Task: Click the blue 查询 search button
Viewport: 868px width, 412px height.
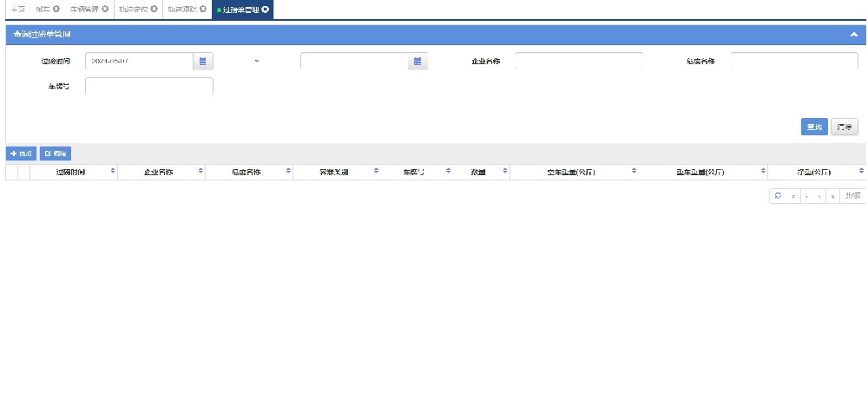Action: tap(814, 127)
